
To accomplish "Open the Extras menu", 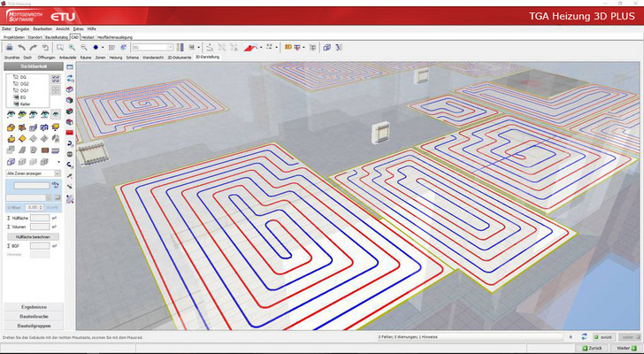I will [79, 29].
